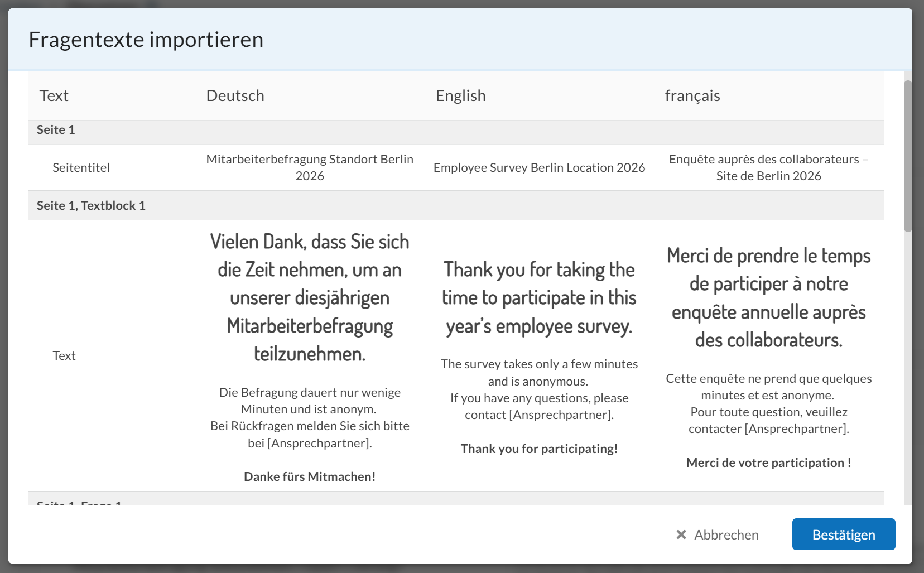
Task: Select Employee Survey Berlin Location 2026 cell
Action: [539, 167]
